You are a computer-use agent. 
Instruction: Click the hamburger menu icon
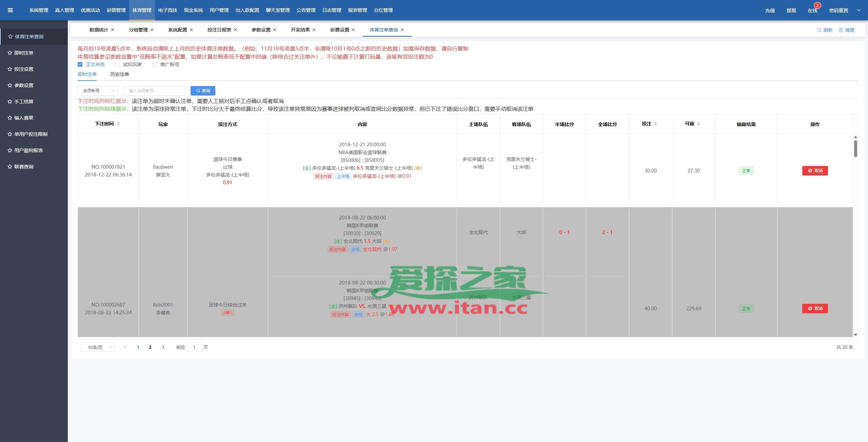point(10,10)
